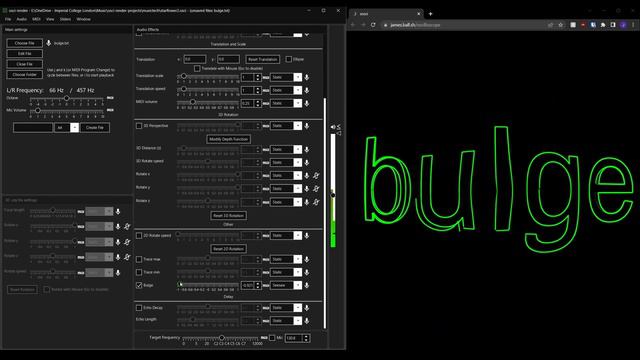Open the Trace max animation dropdown
This screenshot has width=640, height=360.
pos(286,259)
